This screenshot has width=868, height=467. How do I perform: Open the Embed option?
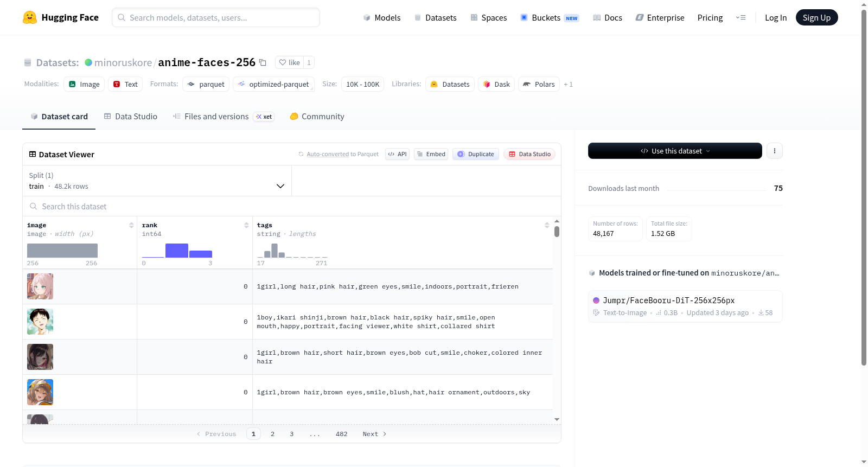coord(431,154)
